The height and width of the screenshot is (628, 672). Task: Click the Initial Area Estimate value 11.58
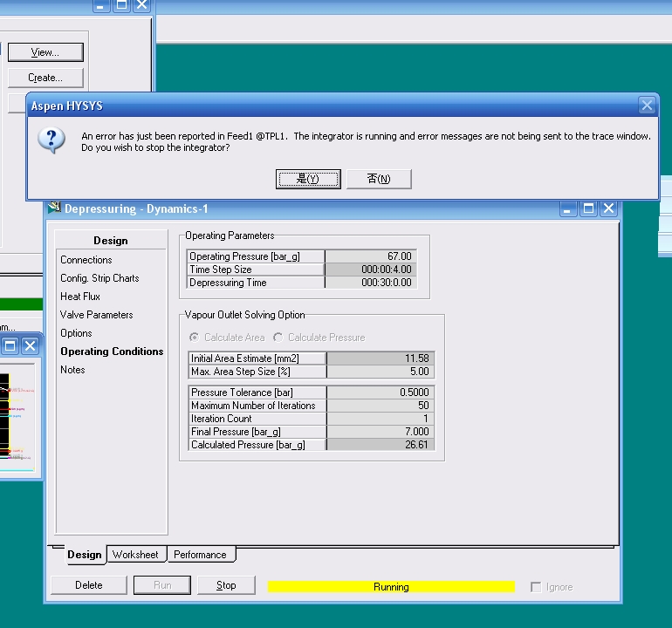[x=381, y=358]
